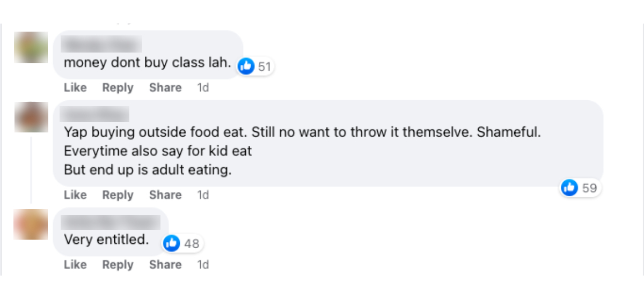
Task: Like the 'Very entitled' comment
Action: pos(75,264)
